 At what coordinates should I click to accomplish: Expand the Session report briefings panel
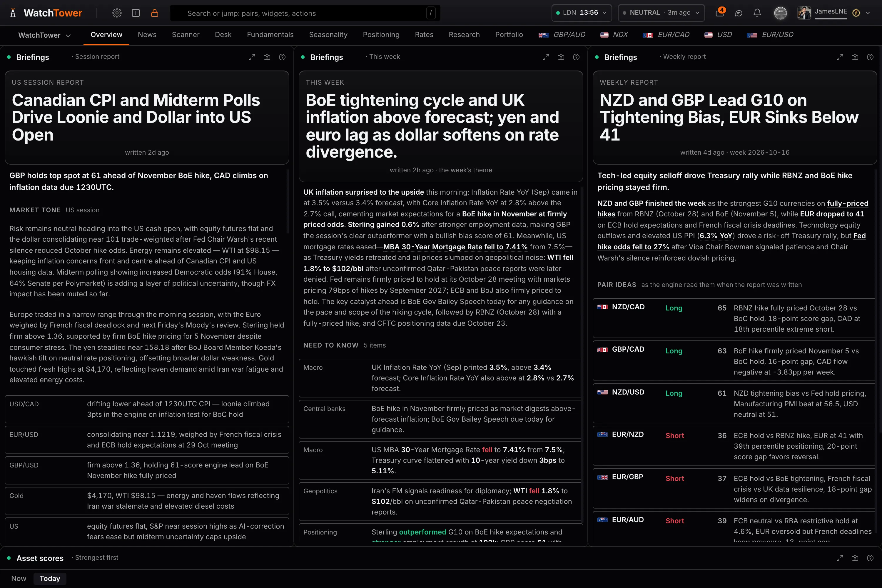click(x=252, y=57)
